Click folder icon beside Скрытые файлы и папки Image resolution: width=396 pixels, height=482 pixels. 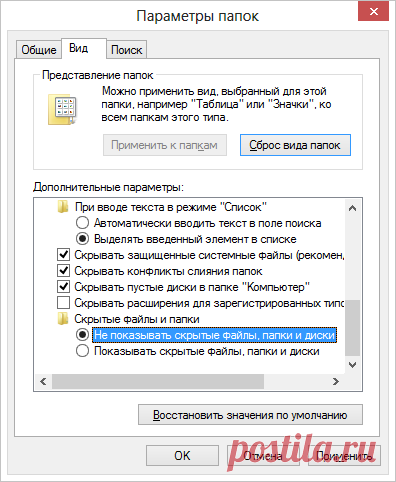click(63, 319)
